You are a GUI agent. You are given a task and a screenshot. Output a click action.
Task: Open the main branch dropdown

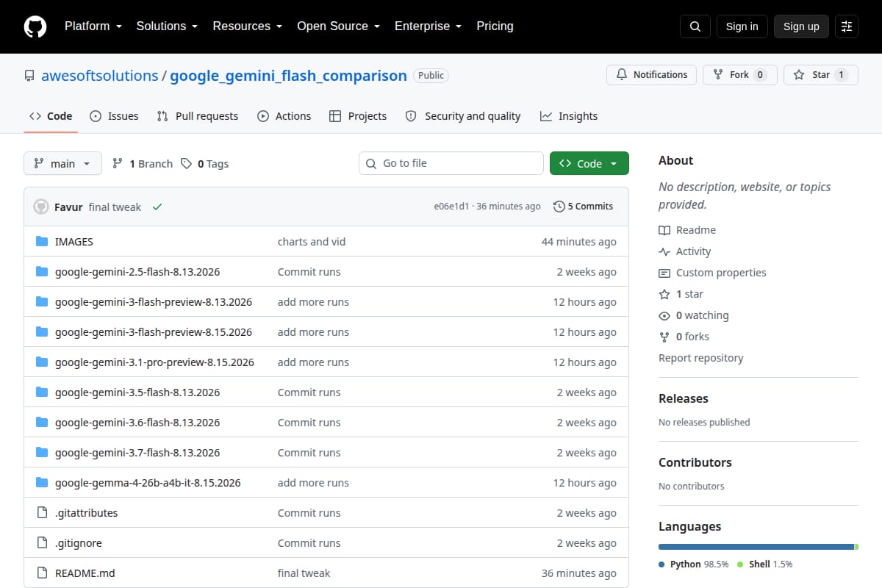[62, 164]
